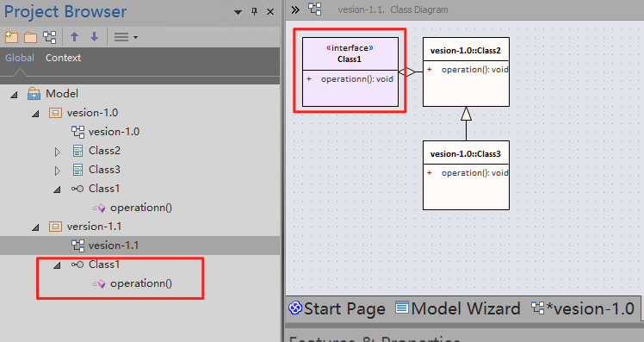Click the New Diagram toolbar icon
Viewport: 644px width, 342px height.
tap(50, 37)
